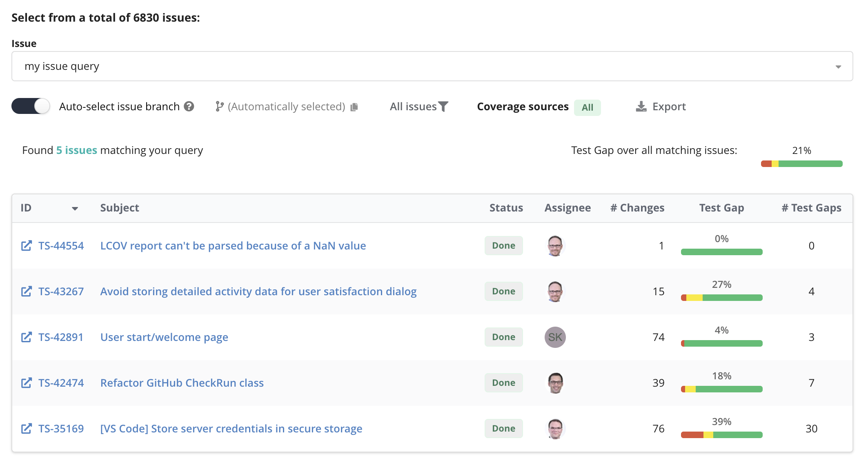
Task: Copy the automatically selected branch name
Action: (354, 106)
